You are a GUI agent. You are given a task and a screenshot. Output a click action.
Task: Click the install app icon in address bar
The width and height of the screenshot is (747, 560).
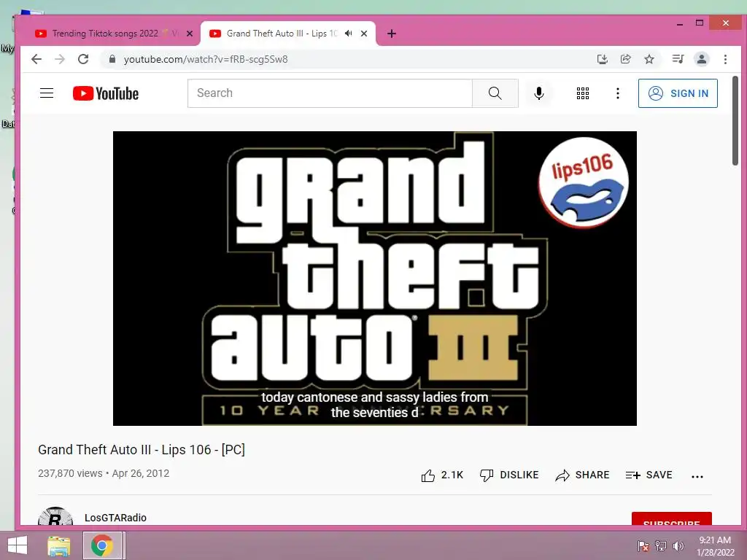(602, 59)
